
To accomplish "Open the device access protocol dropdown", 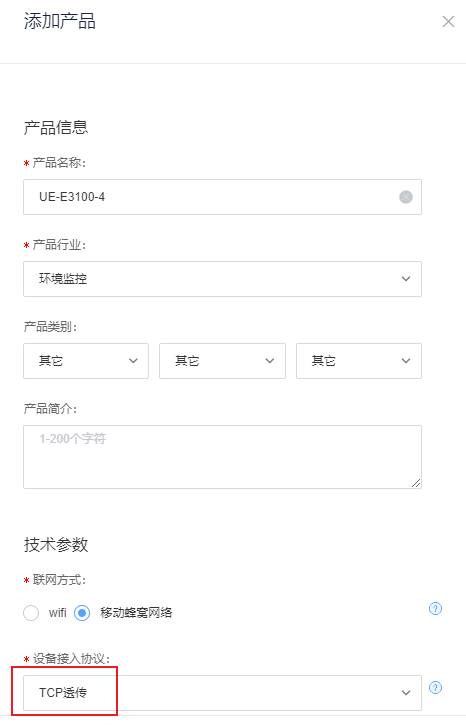I will coord(222,693).
